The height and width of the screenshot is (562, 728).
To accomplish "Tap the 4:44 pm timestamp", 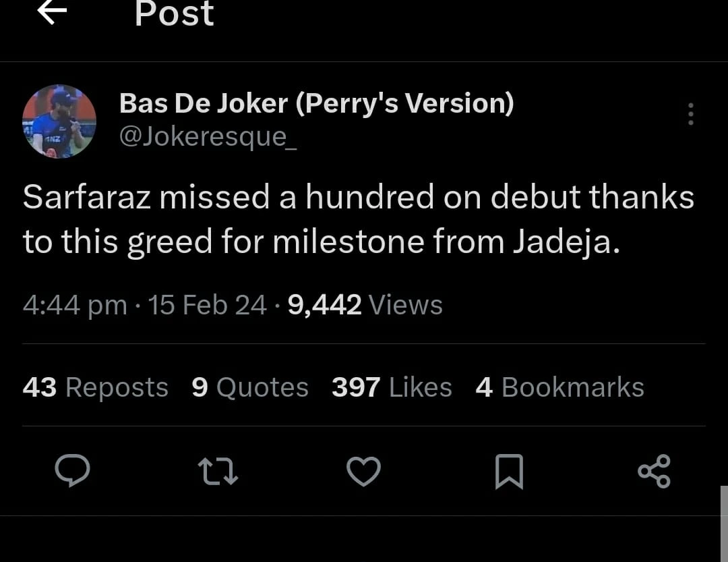I will point(74,305).
